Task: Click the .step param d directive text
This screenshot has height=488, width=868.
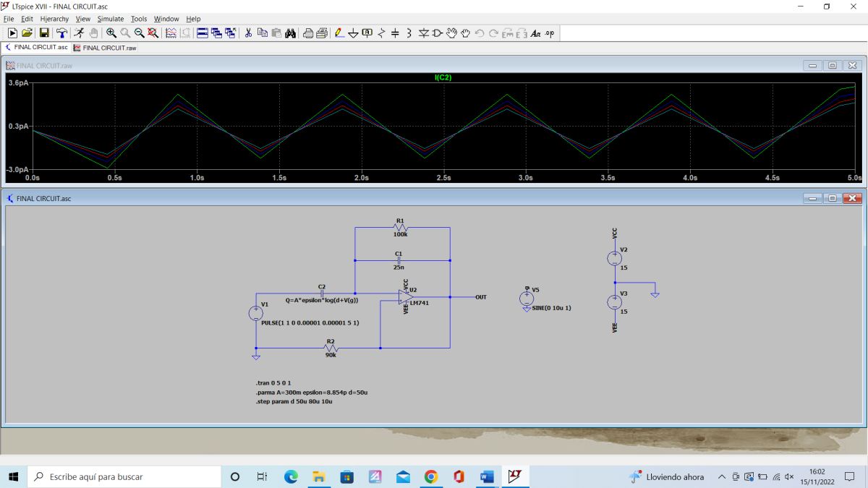Action: [x=294, y=401]
